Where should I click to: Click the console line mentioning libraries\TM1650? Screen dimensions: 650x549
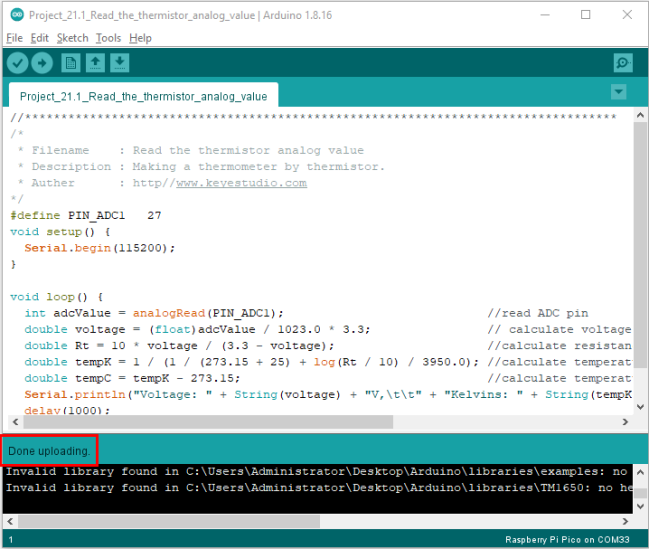click(319, 488)
